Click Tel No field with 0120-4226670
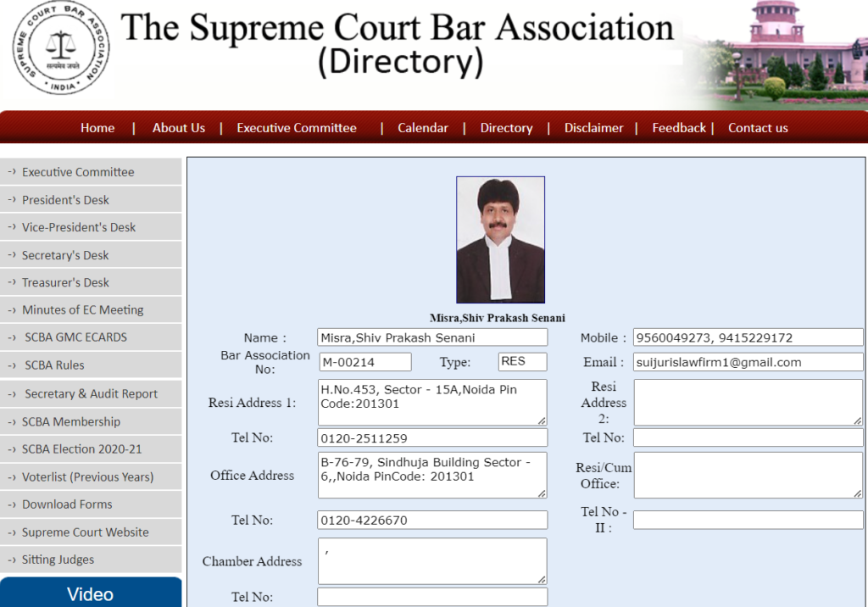This screenshot has height=607, width=868. pyautogui.click(x=432, y=520)
